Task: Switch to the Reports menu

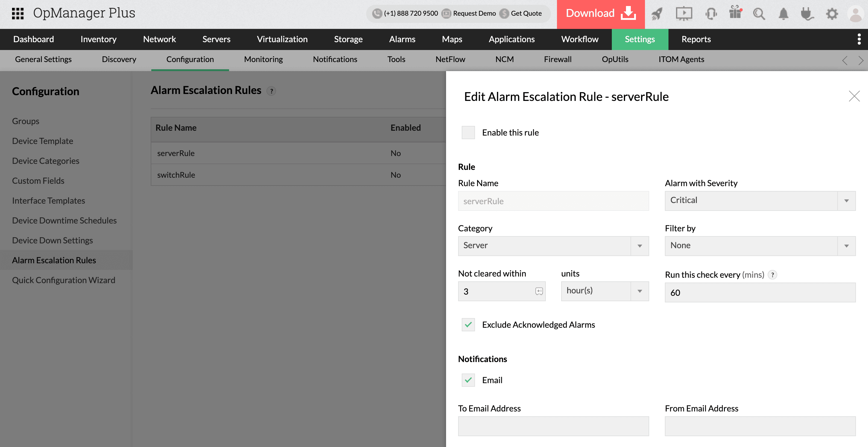Action: pos(696,39)
